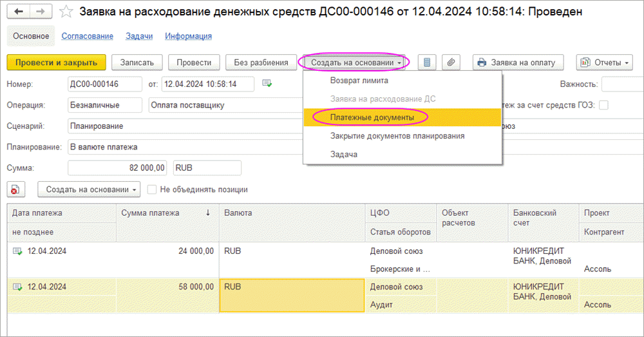Click the Сумма field with 82 000,00
This screenshot has height=337, width=644.
tap(118, 168)
